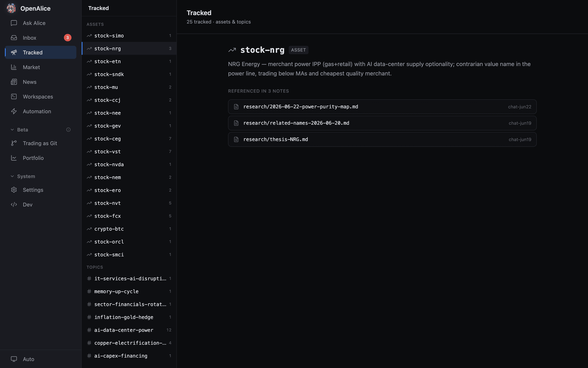Click the ASSET tag badge
This screenshot has width=588, height=368.
298,50
